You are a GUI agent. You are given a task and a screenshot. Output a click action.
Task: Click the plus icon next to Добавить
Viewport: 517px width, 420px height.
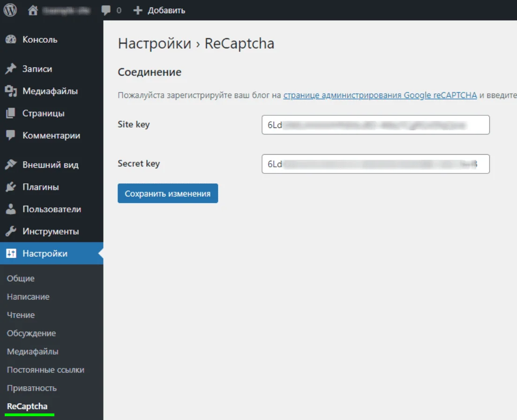[137, 10]
